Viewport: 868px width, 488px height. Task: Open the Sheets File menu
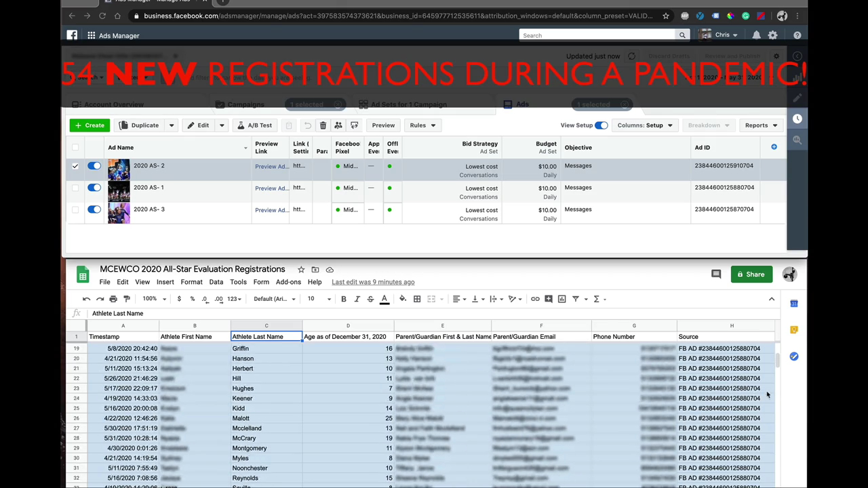tap(105, 282)
